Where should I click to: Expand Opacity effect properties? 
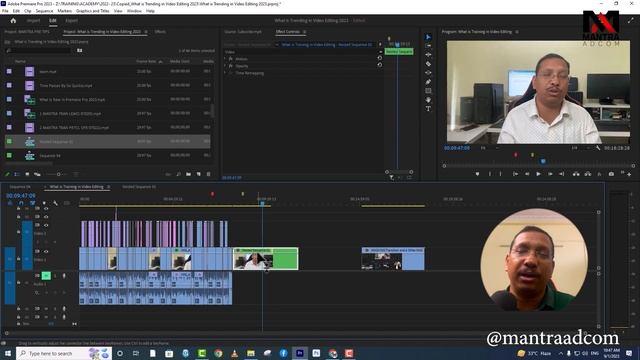coord(225,66)
